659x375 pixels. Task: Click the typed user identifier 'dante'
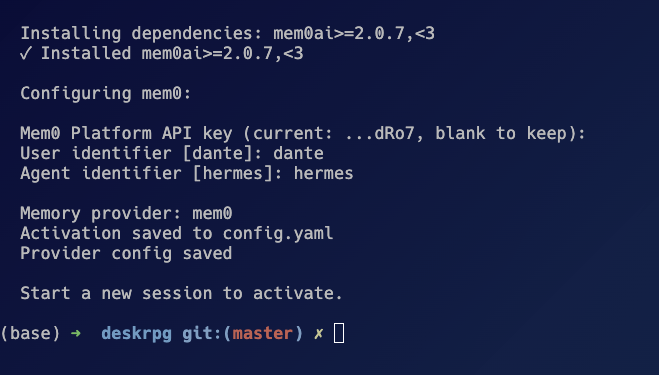click(x=298, y=153)
